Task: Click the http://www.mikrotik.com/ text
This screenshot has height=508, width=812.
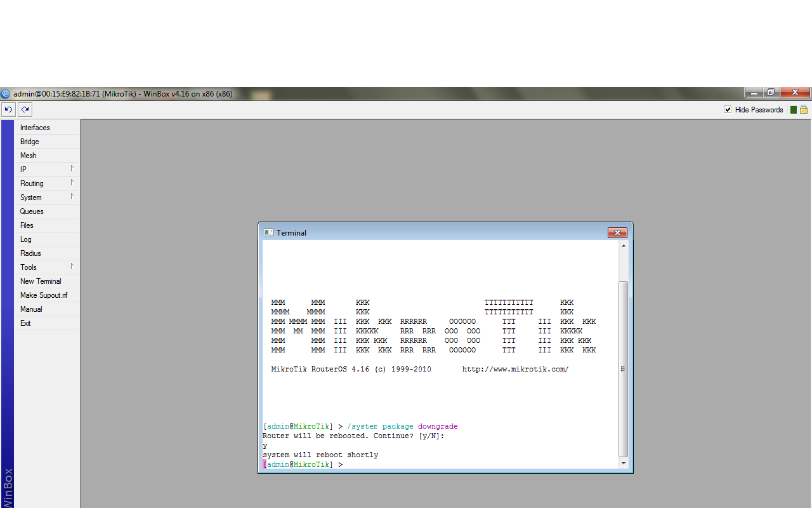Action: pyautogui.click(x=515, y=369)
